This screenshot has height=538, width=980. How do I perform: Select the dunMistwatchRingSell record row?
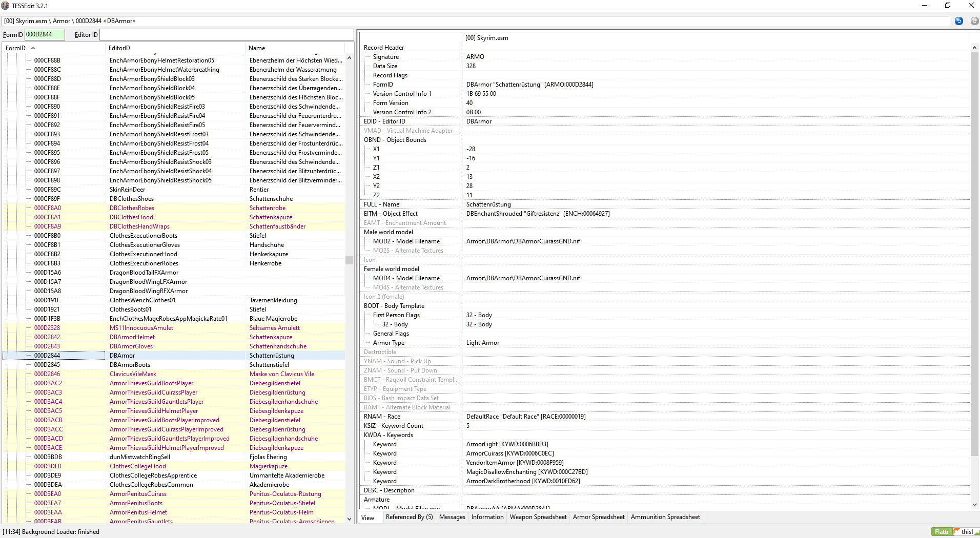point(174,457)
